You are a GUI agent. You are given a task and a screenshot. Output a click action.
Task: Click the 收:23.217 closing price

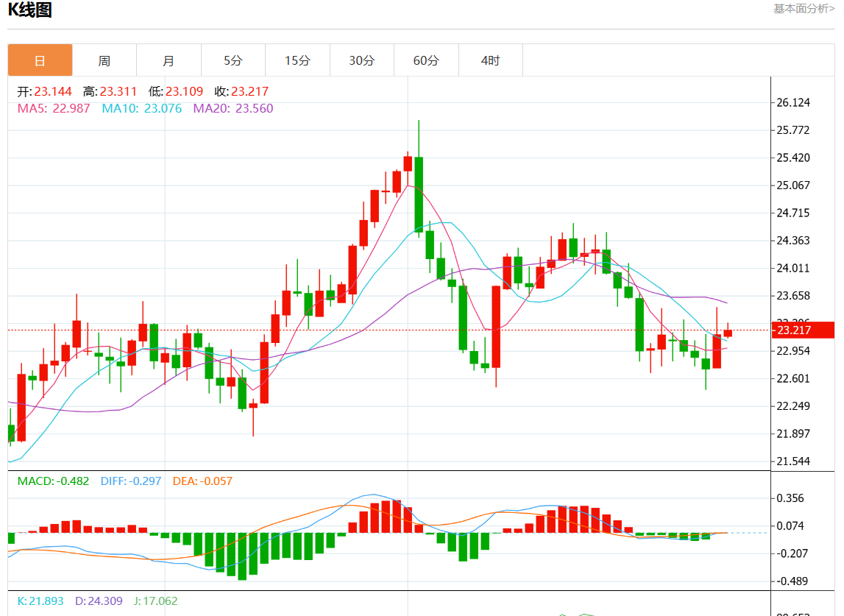coord(241,91)
